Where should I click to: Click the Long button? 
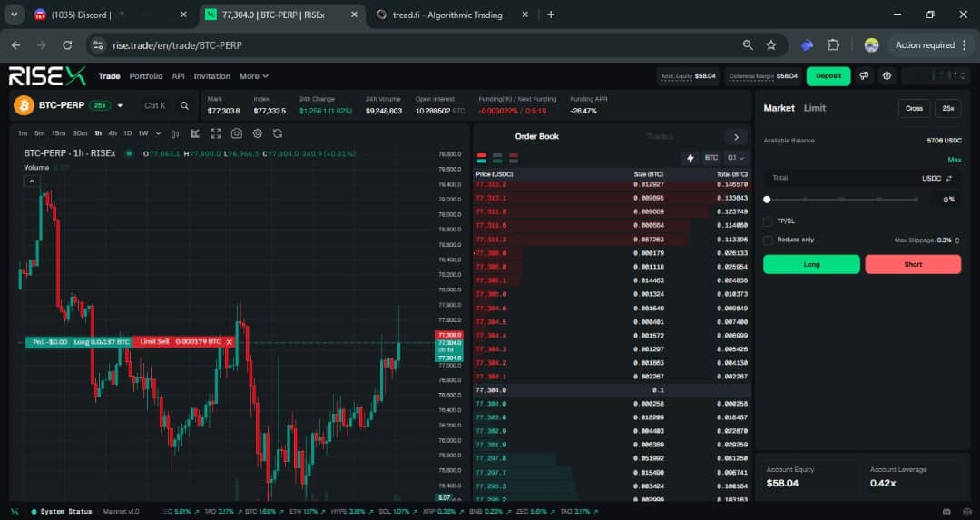811,264
